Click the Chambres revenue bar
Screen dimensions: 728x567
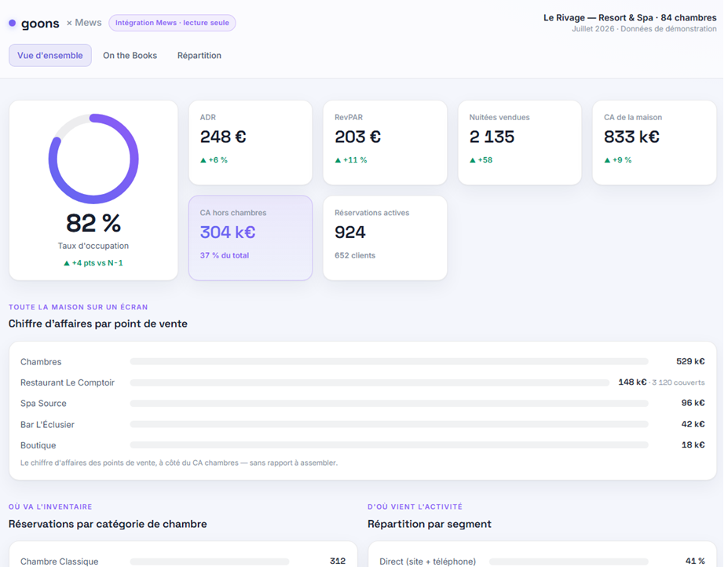(x=389, y=361)
